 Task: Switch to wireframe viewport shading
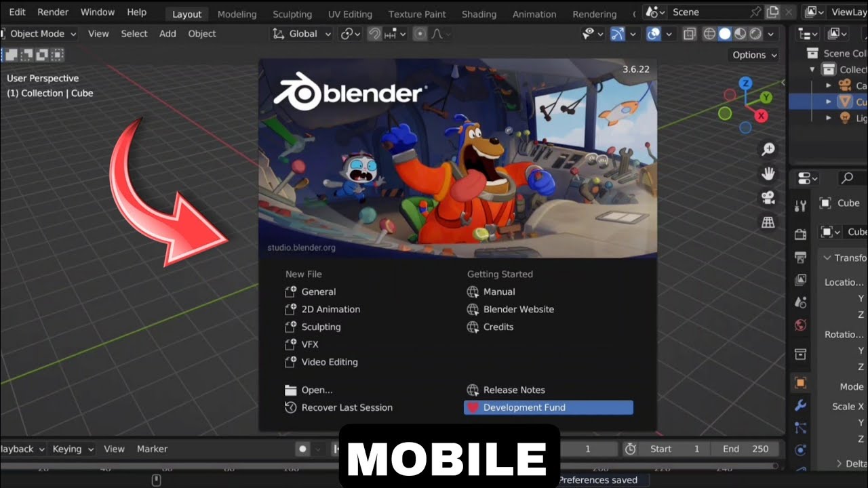[x=709, y=34]
